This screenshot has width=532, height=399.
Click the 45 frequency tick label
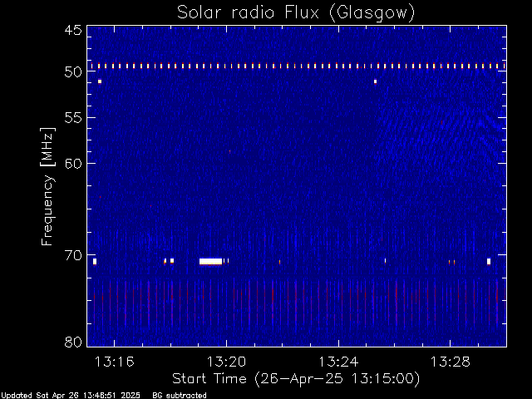73,30
